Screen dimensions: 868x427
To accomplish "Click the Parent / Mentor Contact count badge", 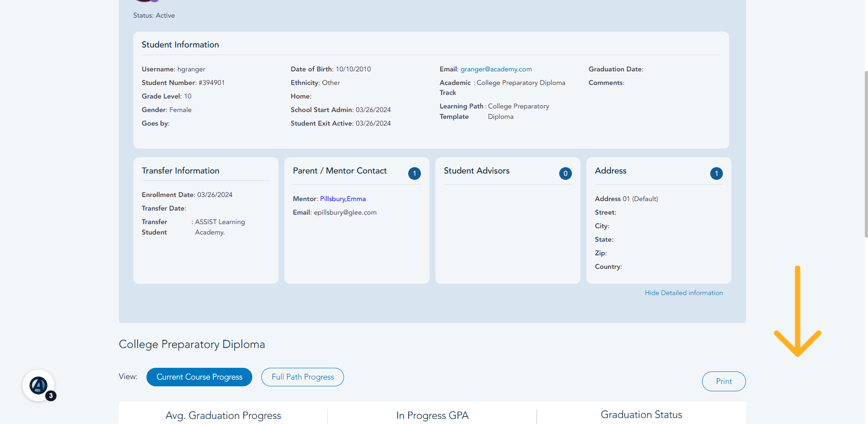I will point(414,174).
